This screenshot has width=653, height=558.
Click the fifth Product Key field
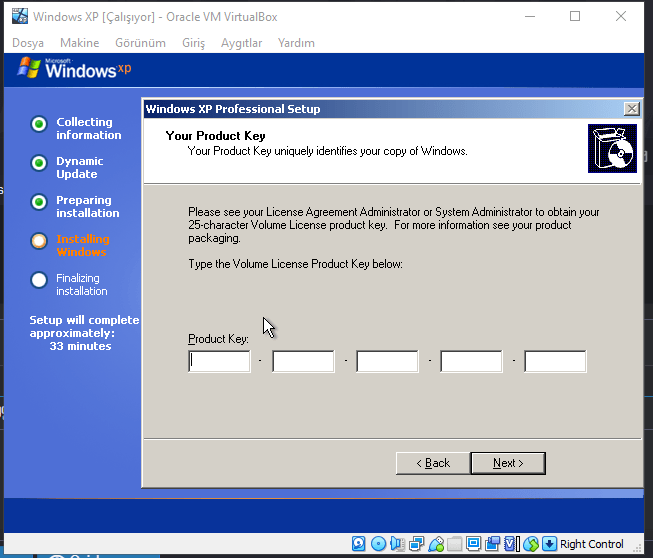[555, 361]
